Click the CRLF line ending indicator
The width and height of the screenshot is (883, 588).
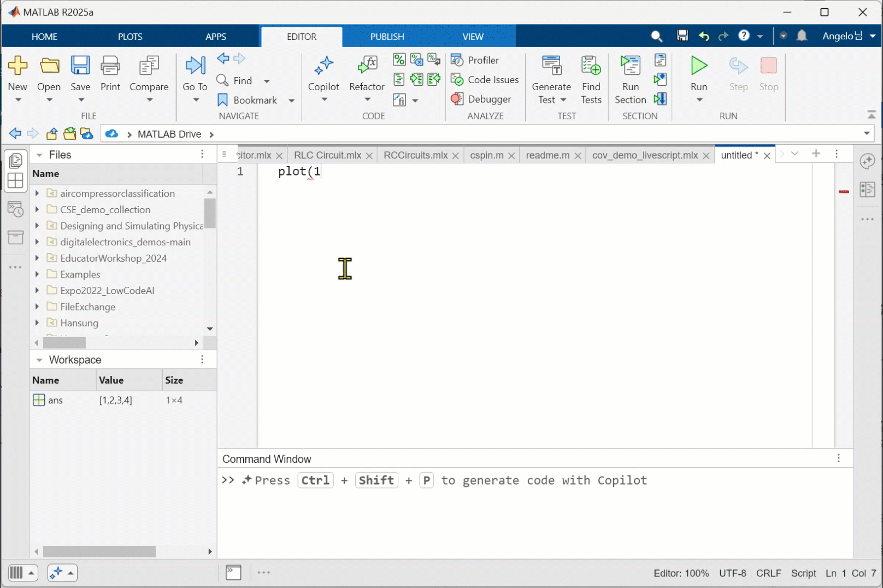(769, 573)
